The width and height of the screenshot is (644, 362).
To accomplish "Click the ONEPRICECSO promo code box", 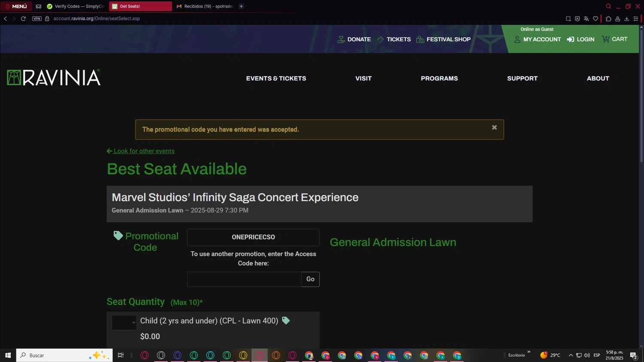I will pos(253,237).
